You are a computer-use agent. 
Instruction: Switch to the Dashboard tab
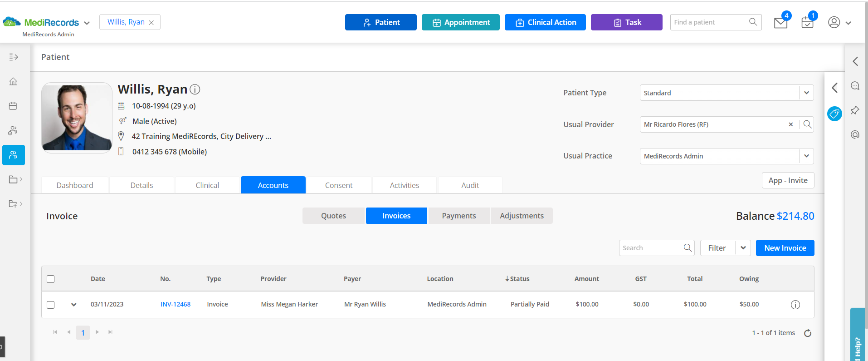pos(75,185)
